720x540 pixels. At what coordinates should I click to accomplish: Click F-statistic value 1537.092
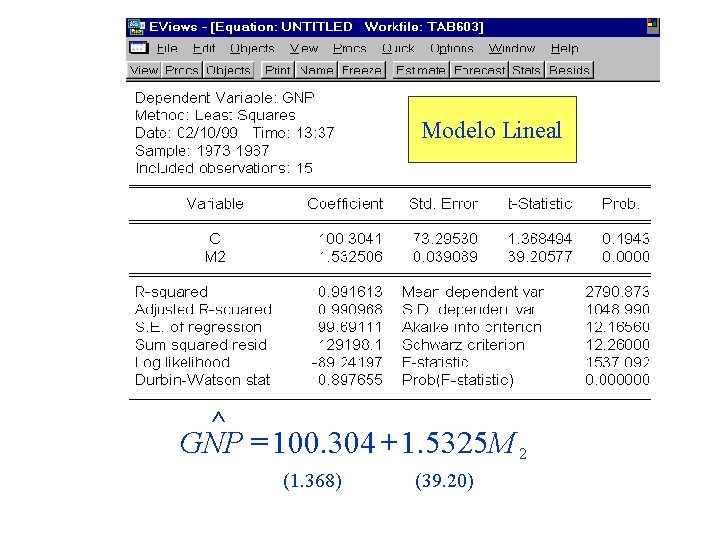618,362
